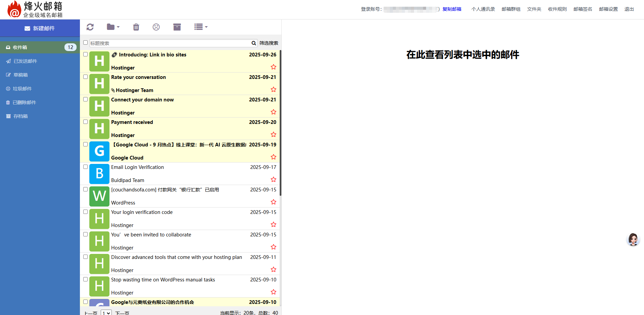Select checkbox for WordPress couchandsofa email
This screenshot has height=315, width=644.
point(86,189)
